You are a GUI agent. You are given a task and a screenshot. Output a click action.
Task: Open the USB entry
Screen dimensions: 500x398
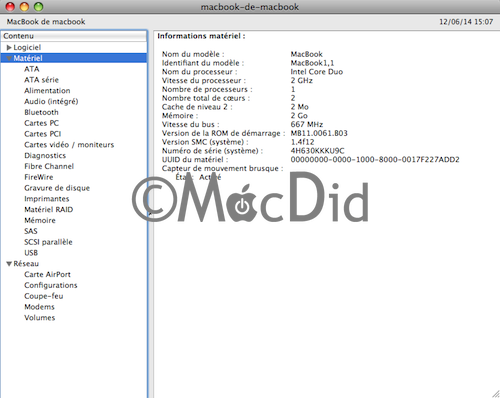[x=31, y=253]
